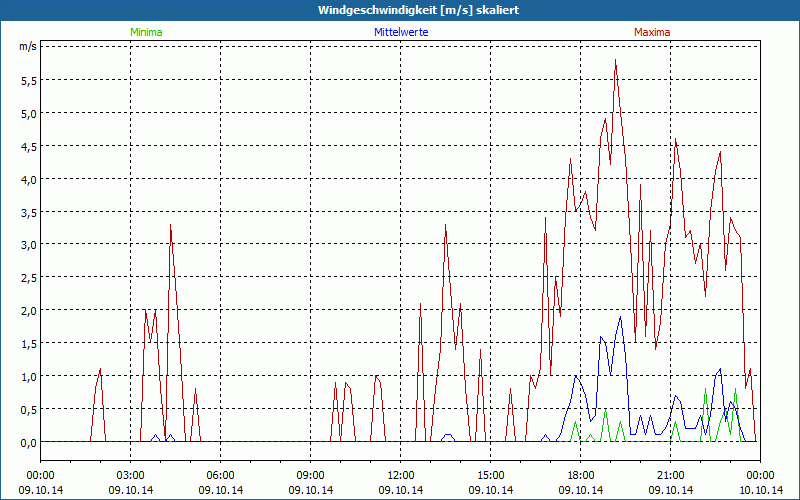Select the 1,5 y-axis tick label

pyautogui.click(x=28, y=343)
